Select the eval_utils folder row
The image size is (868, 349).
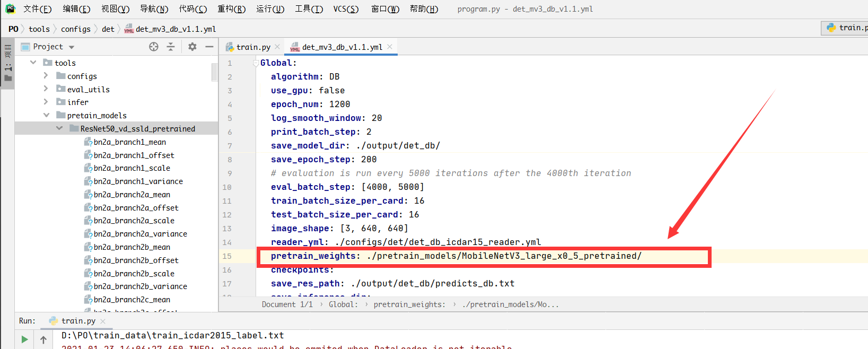[x=116, y=89]
